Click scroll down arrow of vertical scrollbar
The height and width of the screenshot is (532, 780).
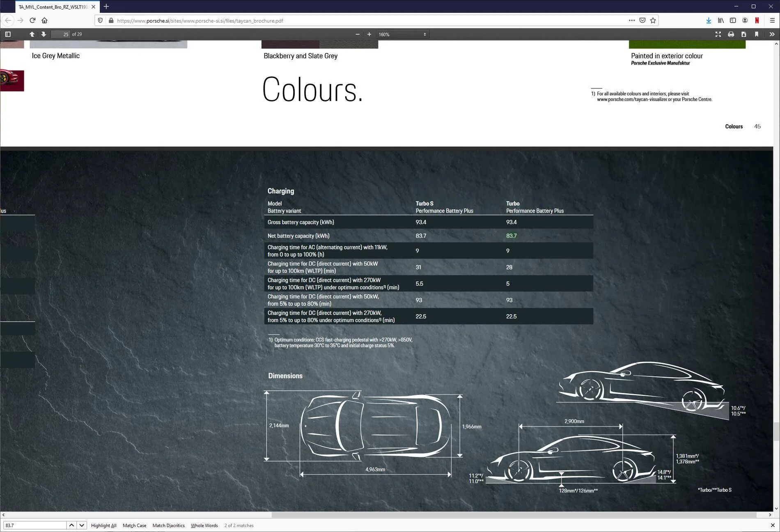pyautogui.click(x=776, y=509)
